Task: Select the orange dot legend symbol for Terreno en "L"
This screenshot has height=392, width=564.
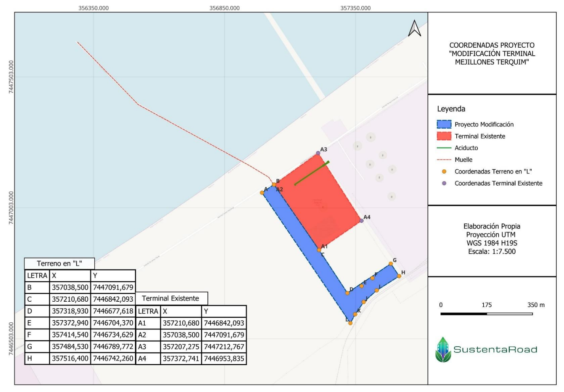Action: pos(444,172)
